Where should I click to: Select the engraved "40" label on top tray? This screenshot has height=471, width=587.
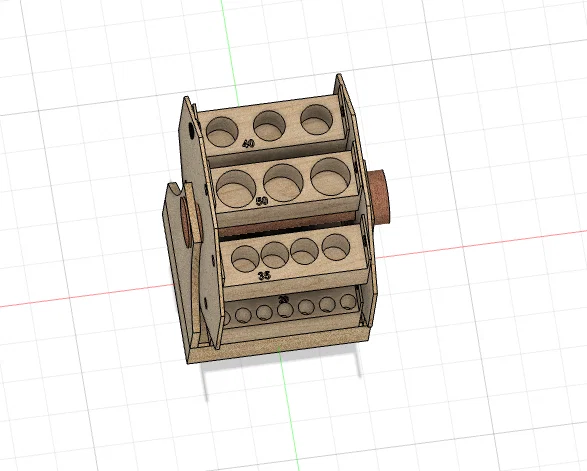[248, 143]
